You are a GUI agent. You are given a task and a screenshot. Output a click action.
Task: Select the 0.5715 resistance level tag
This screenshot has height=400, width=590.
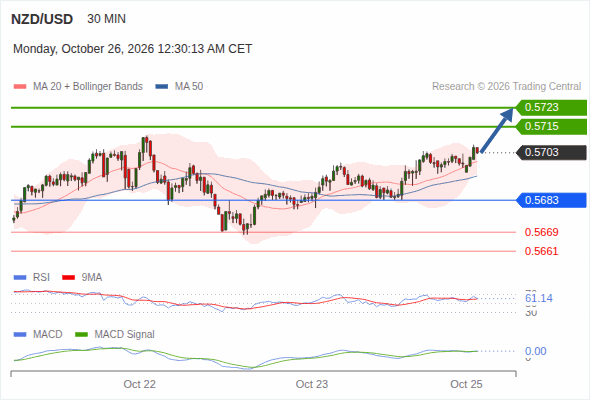[x=550, y=126]
